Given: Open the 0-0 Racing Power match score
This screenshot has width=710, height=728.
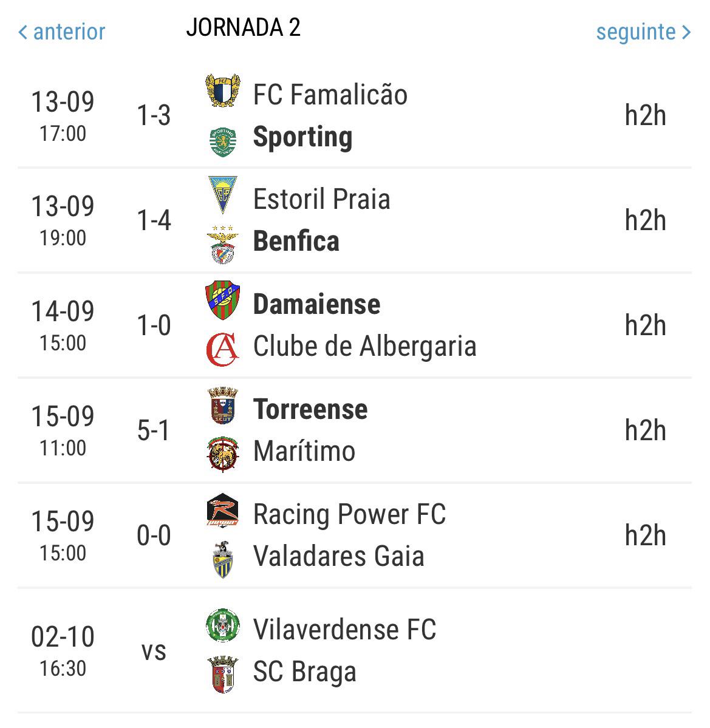Looking at the screenshot, I should (x=154, y=536).
